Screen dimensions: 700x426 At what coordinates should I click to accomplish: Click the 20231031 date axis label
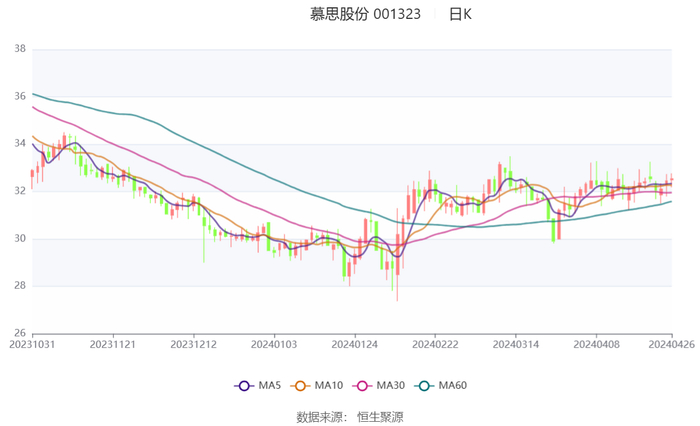pyautogui.click(x=32, y=344)
